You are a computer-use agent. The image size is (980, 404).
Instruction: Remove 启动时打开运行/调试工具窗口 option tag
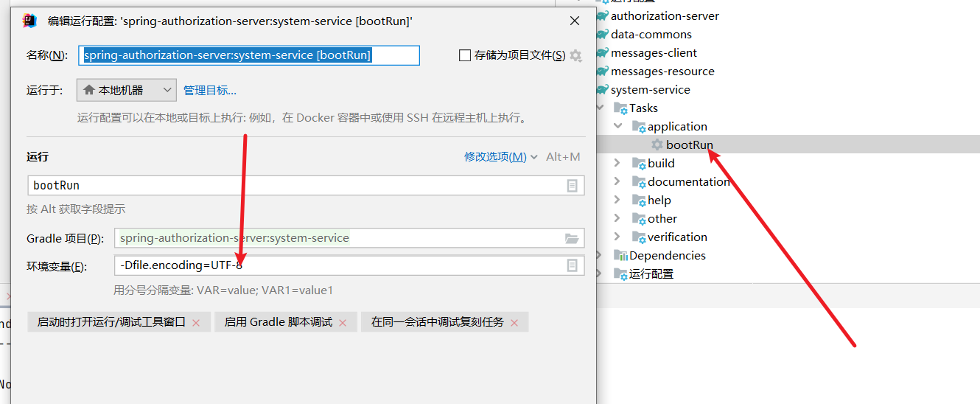[x=196, y=323]
